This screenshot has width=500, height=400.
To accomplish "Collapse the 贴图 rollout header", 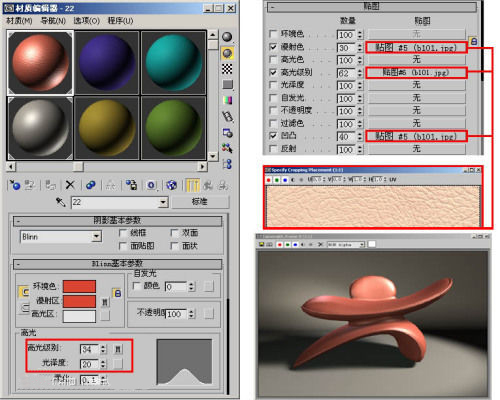I will point(372,7).
